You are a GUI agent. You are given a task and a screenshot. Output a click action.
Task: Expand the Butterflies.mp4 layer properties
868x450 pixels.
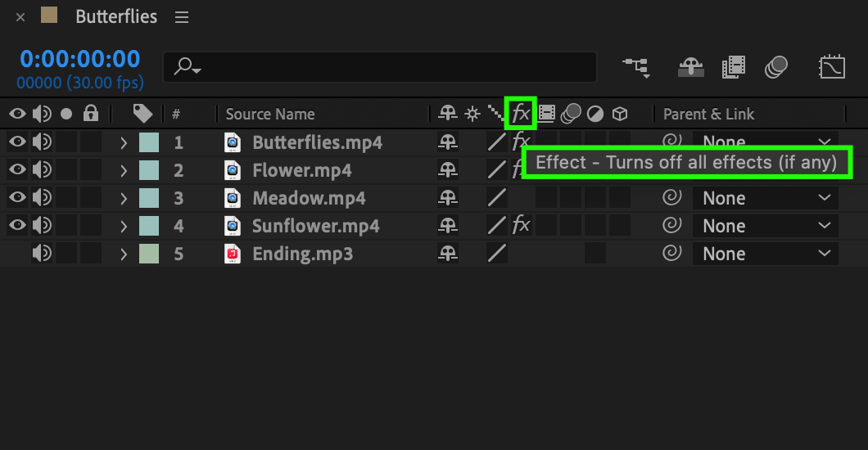pyautogui.click(x=124, y=143)
